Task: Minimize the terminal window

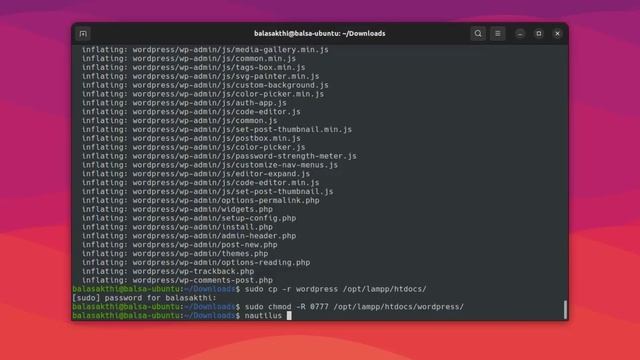Action: [520, 34]
